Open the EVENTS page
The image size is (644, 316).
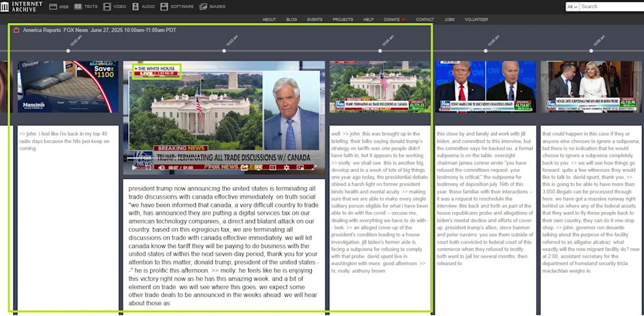tap(315, 19)
